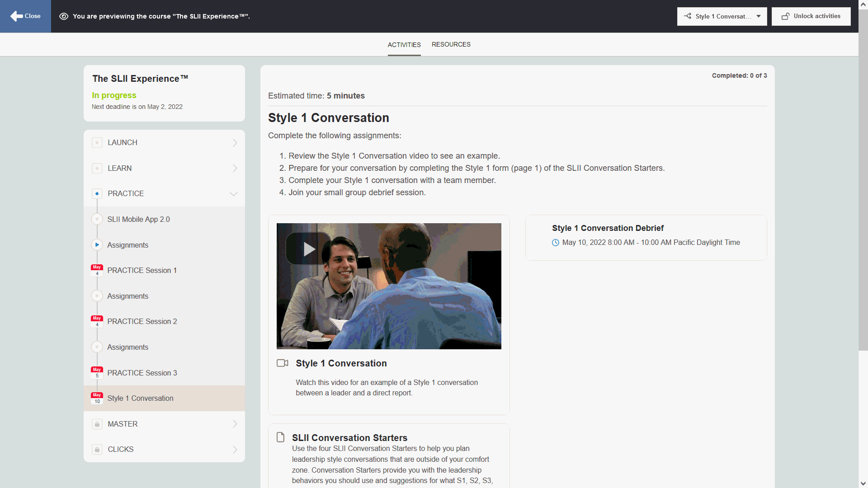The width and height of the screenshot is (868, 488).
Task: Click the document icon beside SLII Conversation Starters
Action: tap(280, 437)
